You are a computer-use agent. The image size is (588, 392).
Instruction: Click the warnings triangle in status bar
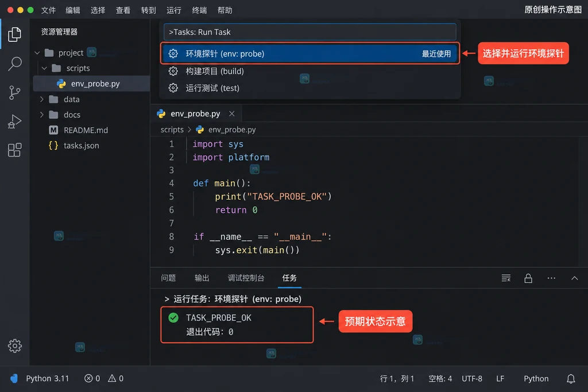pos(112,378)
